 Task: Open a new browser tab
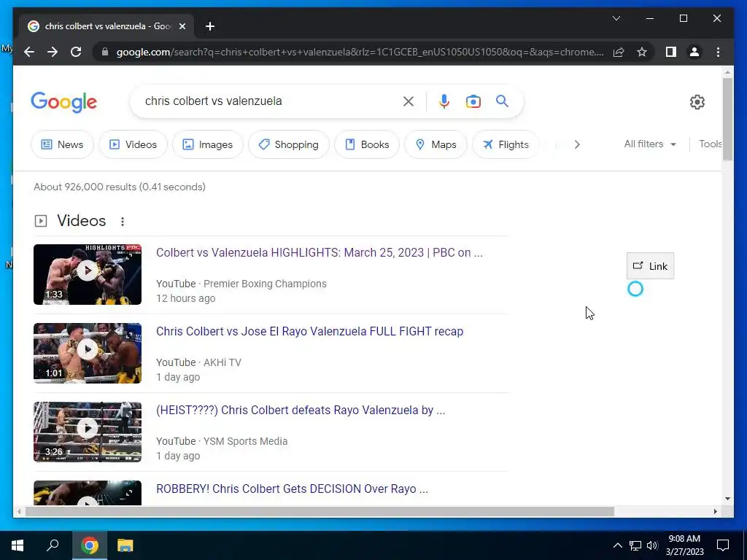[210, 26]
